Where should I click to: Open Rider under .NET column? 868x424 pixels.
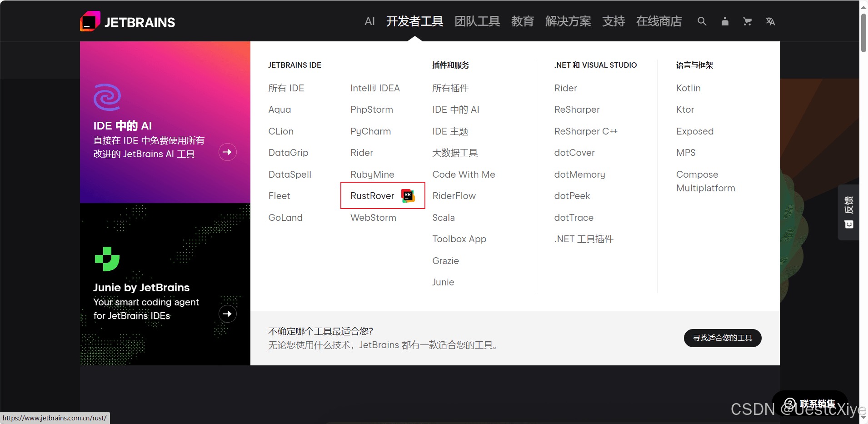(566, 88)
